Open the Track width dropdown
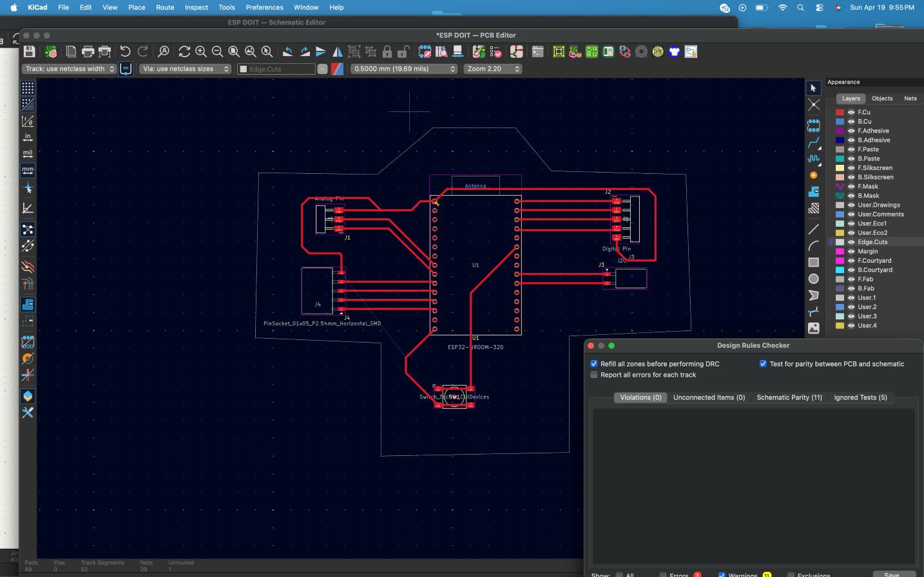 coord(70,69)
